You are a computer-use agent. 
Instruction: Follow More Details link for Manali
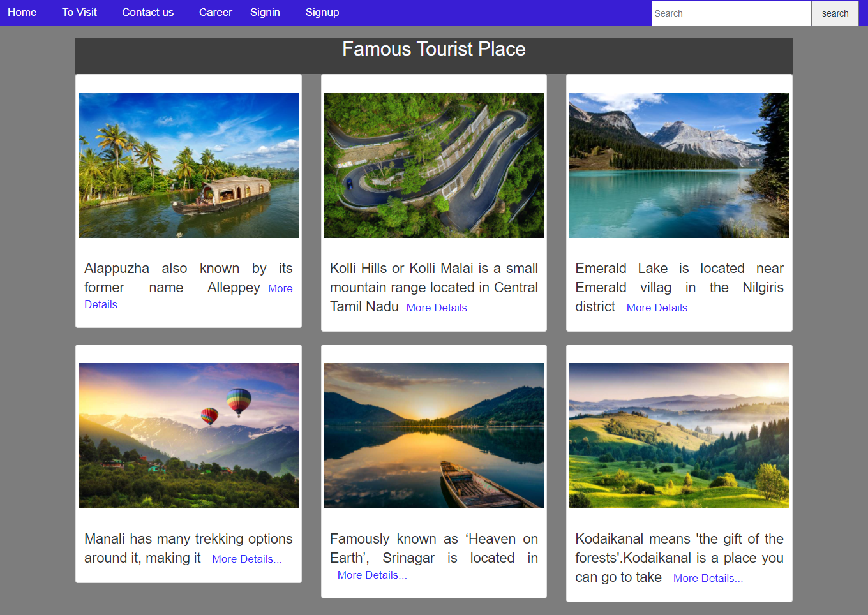pos(247,559)
